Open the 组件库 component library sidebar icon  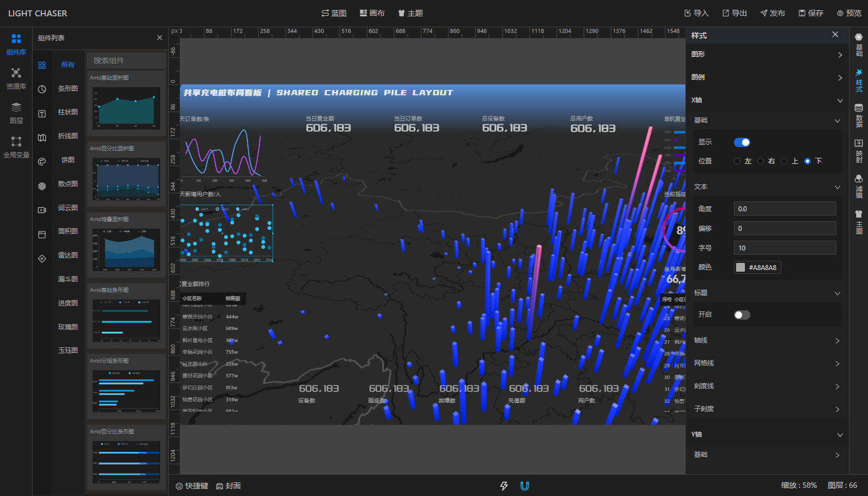tap(16, 44)
